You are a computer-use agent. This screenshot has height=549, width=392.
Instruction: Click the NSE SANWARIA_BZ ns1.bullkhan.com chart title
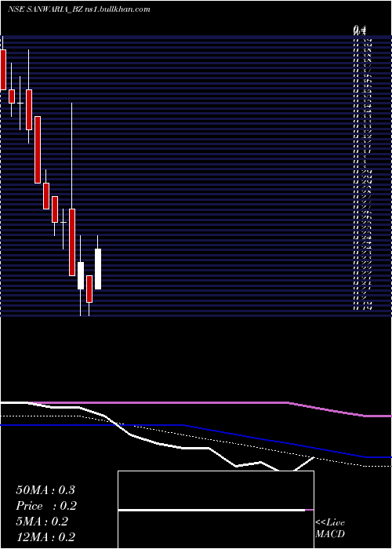pos(79,9)
